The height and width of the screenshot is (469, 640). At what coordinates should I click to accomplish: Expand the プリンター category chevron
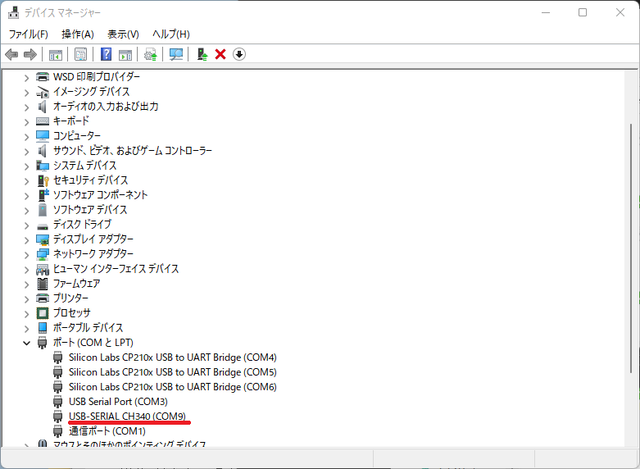(27, 299)
